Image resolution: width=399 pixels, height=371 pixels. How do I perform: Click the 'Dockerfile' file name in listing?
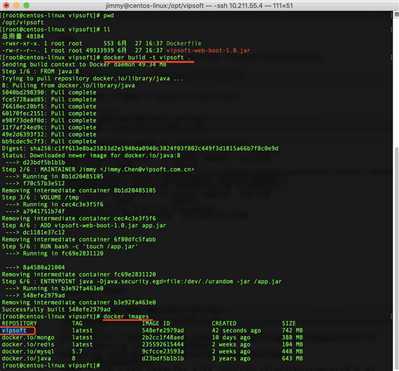point(184,43)
